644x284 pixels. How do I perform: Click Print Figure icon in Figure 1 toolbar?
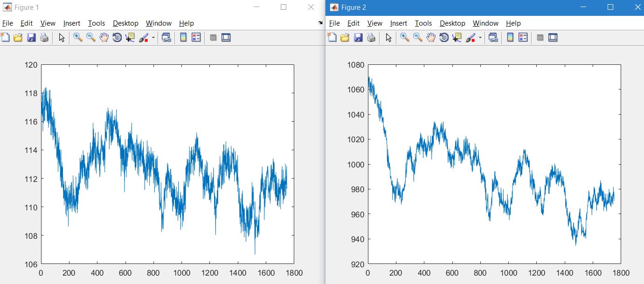click(44, 38)
